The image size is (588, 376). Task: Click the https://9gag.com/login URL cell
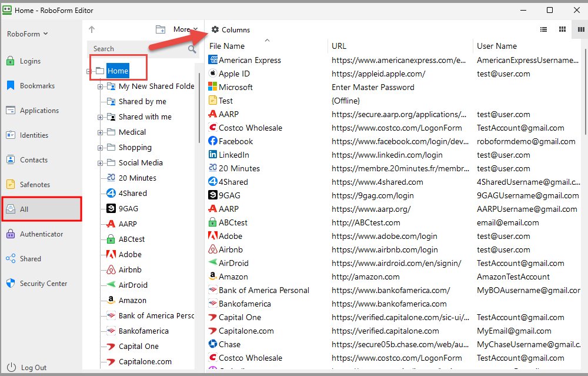pyautogui.click(x=372, y=195)
